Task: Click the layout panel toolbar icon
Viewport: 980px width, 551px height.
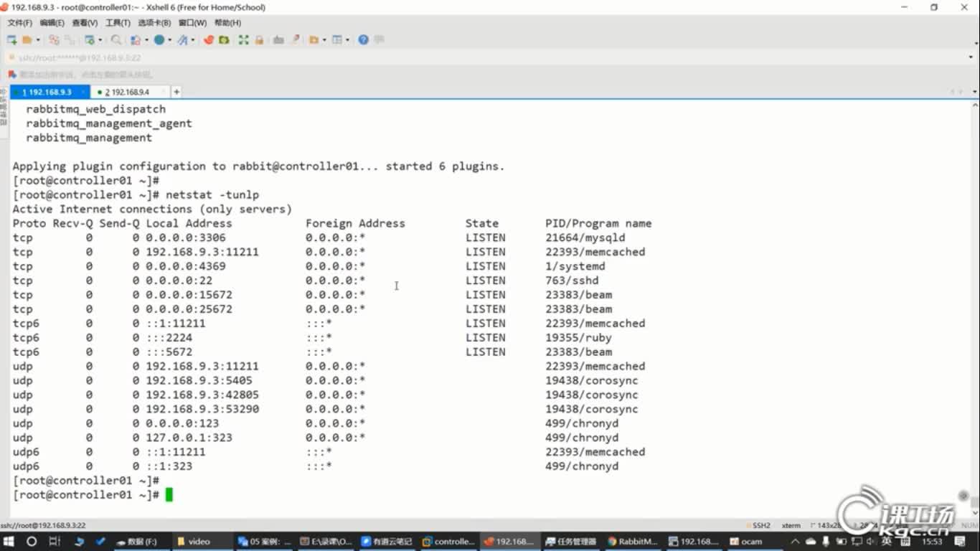Action: click(x=336, y=40)
